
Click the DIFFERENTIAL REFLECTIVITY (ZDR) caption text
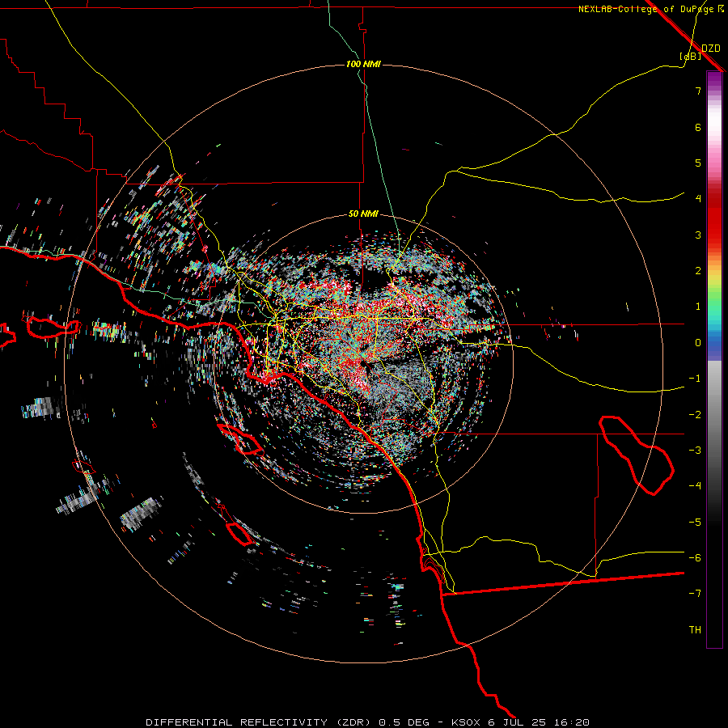coord(258,722)
